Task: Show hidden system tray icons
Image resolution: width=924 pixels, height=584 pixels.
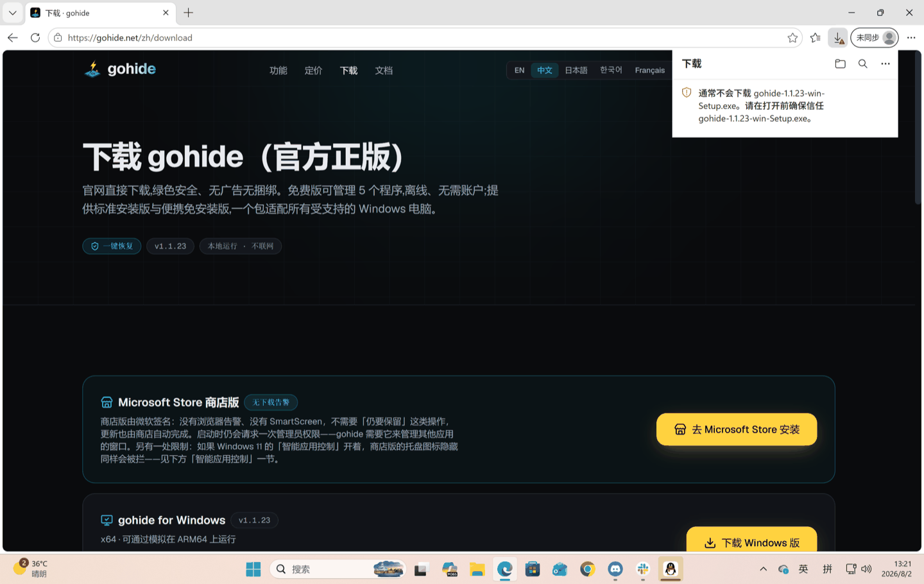Action: [x=763, y=569]
